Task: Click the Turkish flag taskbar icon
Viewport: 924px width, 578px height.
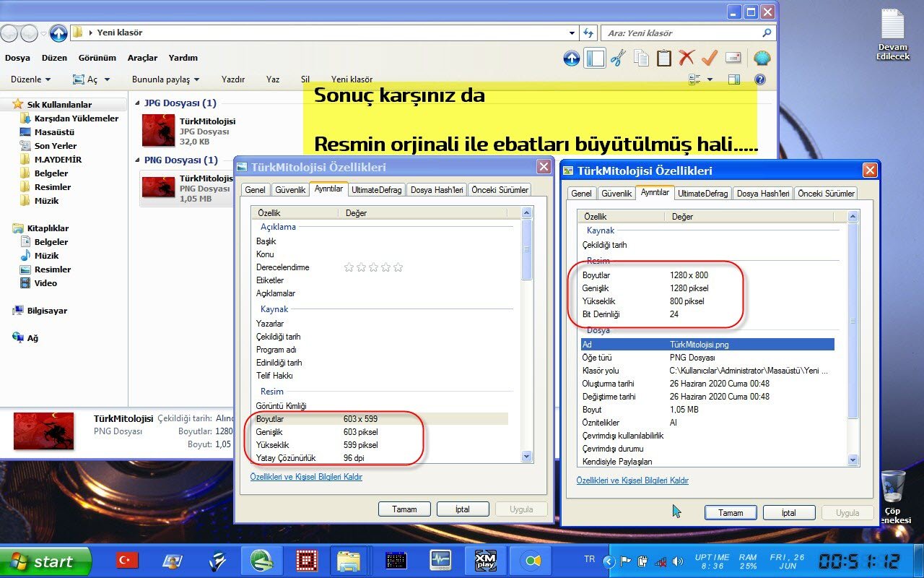Action: (127, 560)
